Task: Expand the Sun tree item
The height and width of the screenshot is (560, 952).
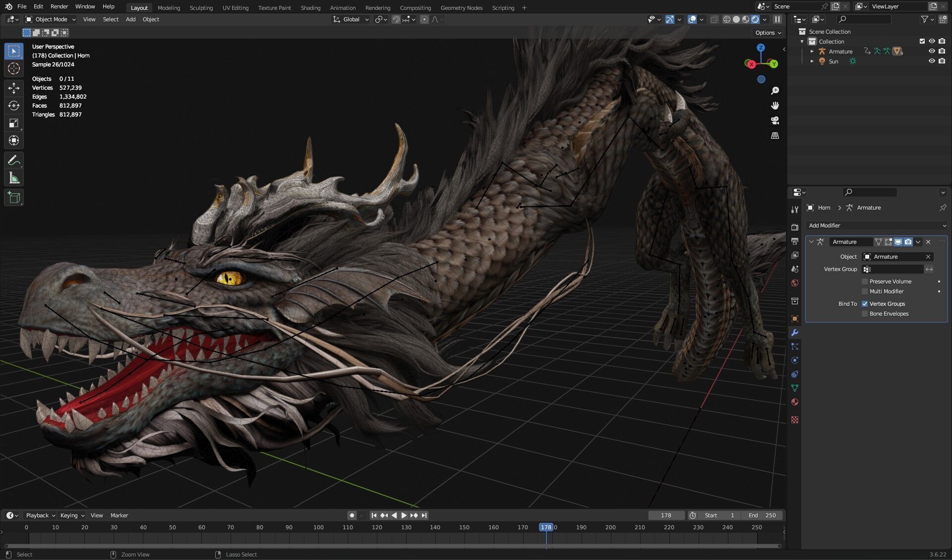Action: pos(812,61)
